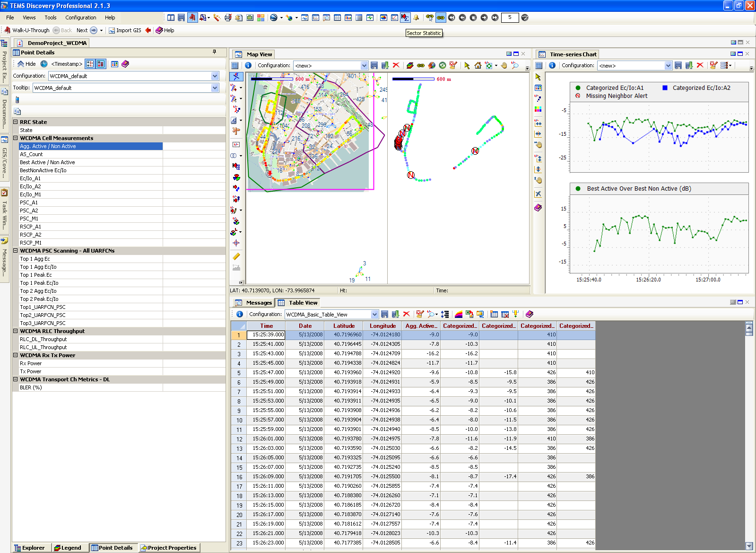This screenshot has width=756, height=553.
Task: Click the Table View scroll down arrow
Action: pyautogui.click(x=749, y=546)
